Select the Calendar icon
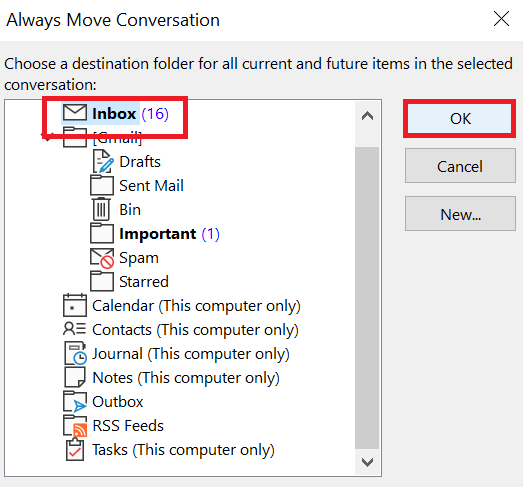Viewport: 523px width, 487px height. [x=75, y=305]
